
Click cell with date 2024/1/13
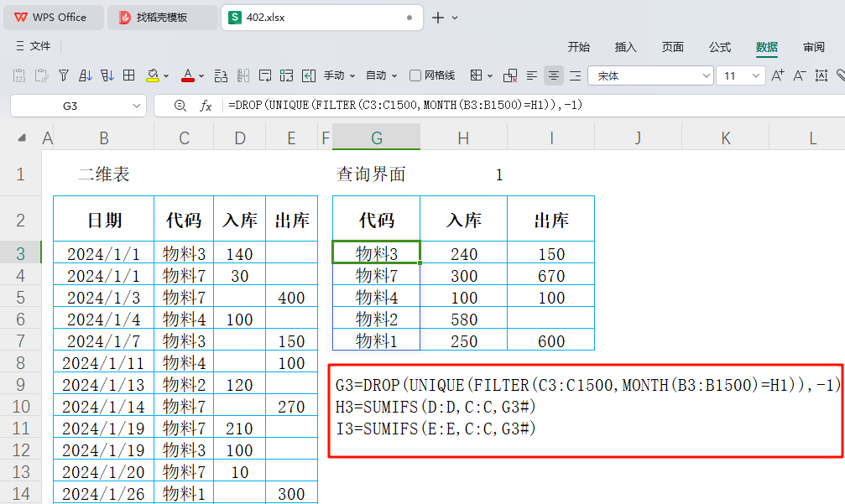[x=103, y=384]
